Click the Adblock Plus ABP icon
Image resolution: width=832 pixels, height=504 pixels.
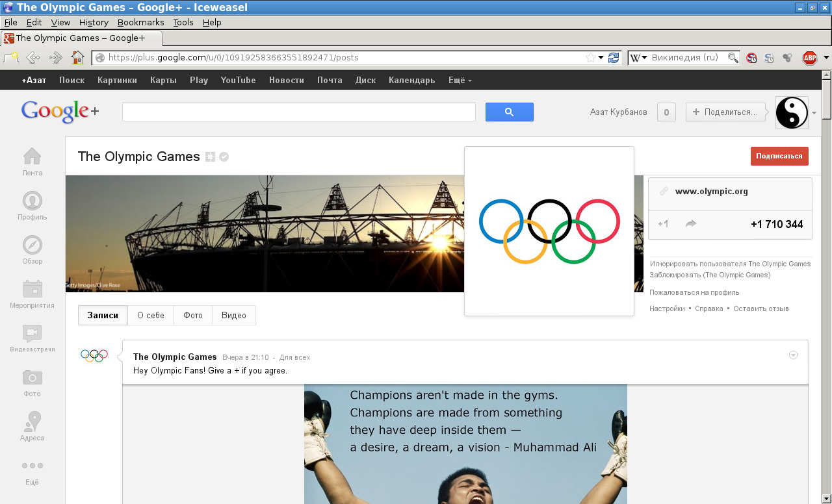point(810,58)
